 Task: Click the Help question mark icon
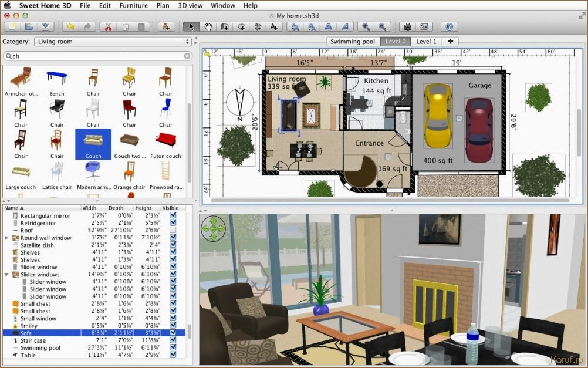[449, 27]
